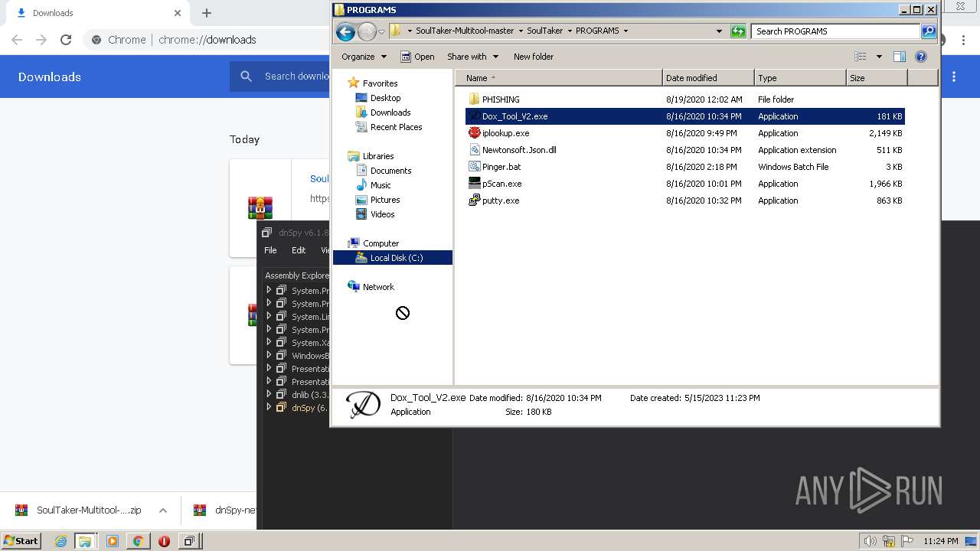Expand WindowsB assembly node in dnSpy
The width and height of the screenshot is (980, 551).
tap(269, 355)
